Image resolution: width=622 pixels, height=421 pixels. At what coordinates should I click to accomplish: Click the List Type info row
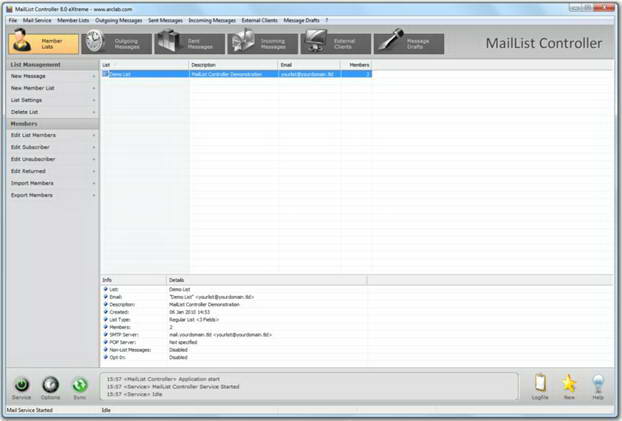[x=234, y=319]
